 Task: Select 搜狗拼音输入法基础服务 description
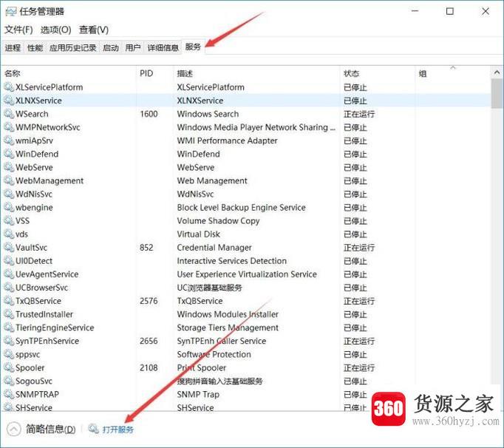(x=219, y=381)
